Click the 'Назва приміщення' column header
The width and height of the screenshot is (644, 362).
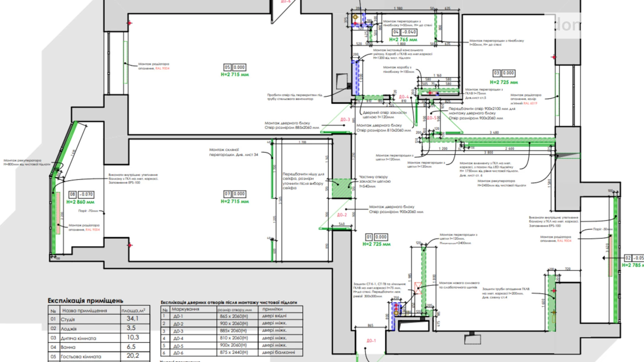(x=85, y=310)
